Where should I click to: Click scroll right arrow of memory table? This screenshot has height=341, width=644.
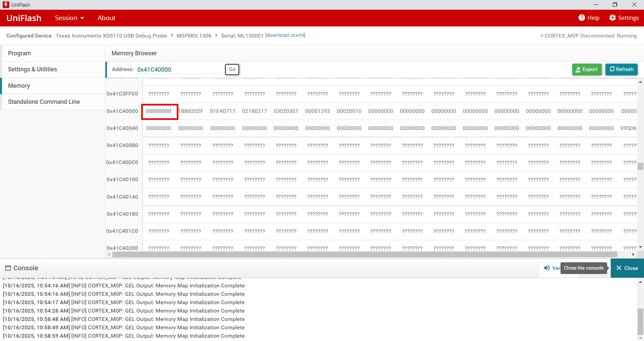[633, 255]
